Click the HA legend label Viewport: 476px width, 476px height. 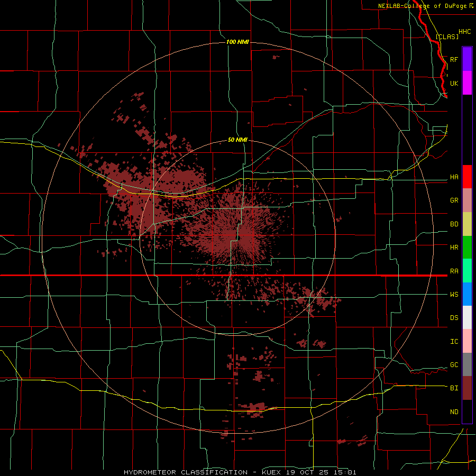454,177
